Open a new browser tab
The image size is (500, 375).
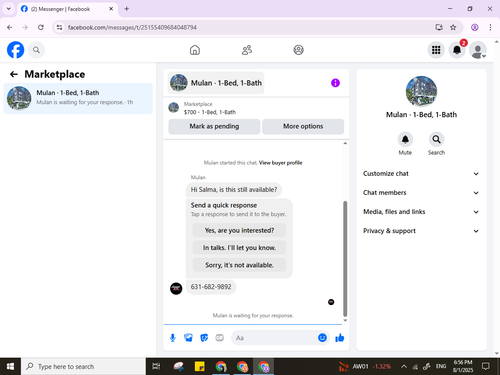pos(127,9)
